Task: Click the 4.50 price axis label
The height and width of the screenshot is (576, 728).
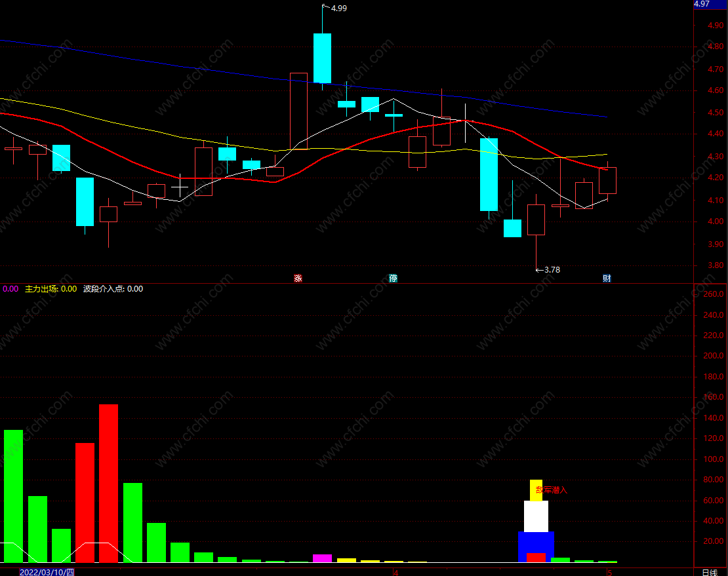Action: [x=716, y=112]
